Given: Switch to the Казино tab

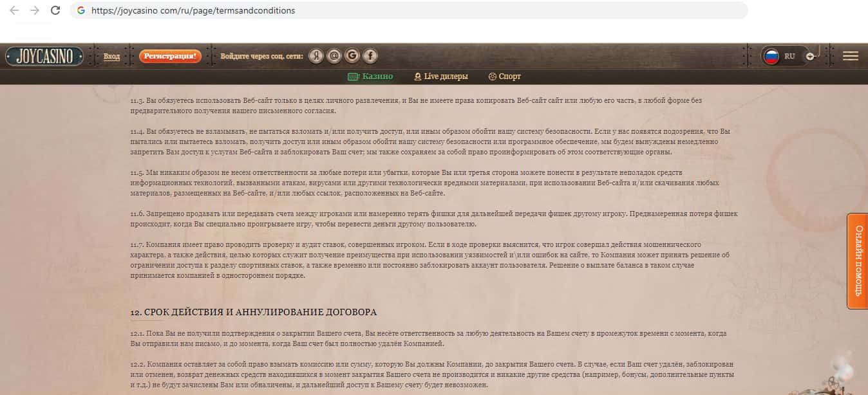Looking at the screenshot, I should point(370,77).
